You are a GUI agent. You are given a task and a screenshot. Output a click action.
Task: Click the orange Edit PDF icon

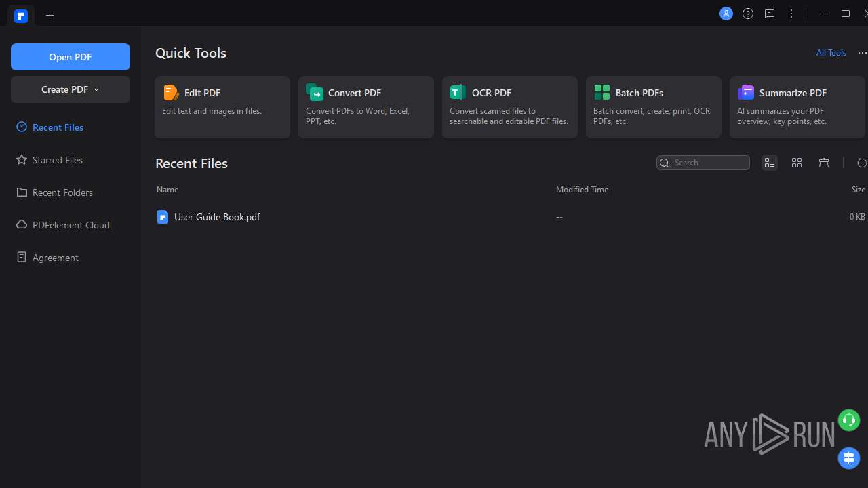point(172,92)
